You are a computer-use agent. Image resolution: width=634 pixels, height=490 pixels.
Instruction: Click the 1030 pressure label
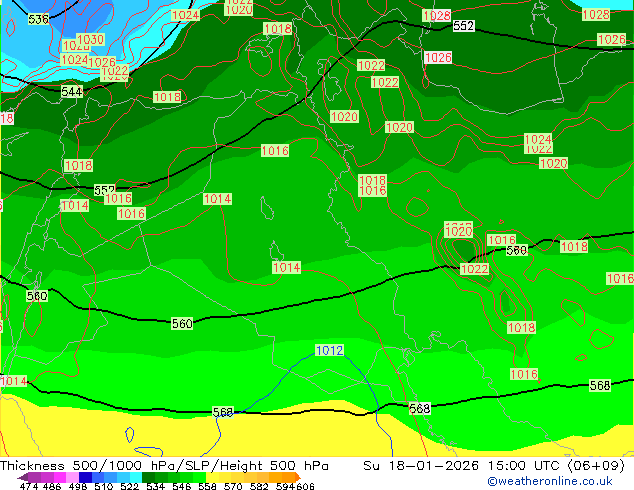pyautogui.click(x=91, y=39)
